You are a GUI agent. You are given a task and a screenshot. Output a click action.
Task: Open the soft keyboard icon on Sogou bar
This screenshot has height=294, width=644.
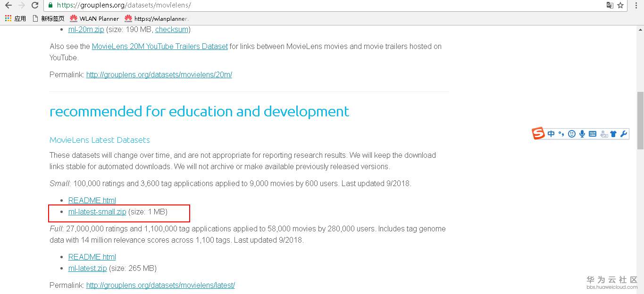click(593, 134)
